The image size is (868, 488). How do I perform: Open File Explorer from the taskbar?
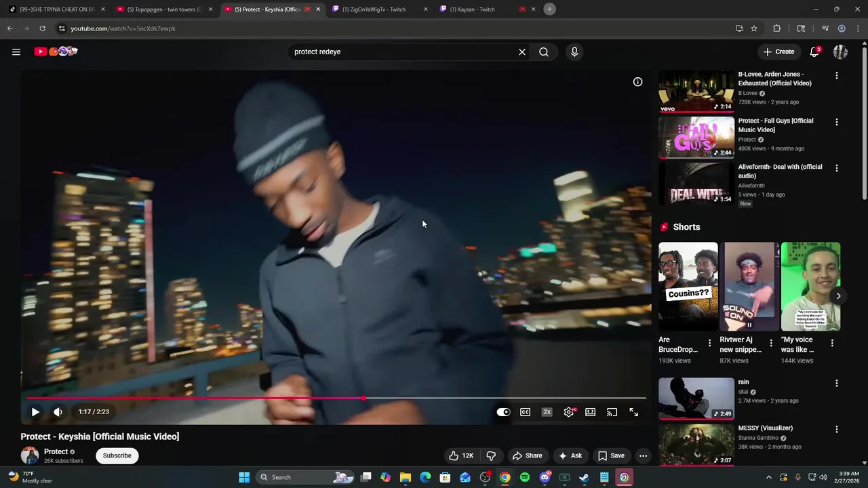click(x=405, y=477)
